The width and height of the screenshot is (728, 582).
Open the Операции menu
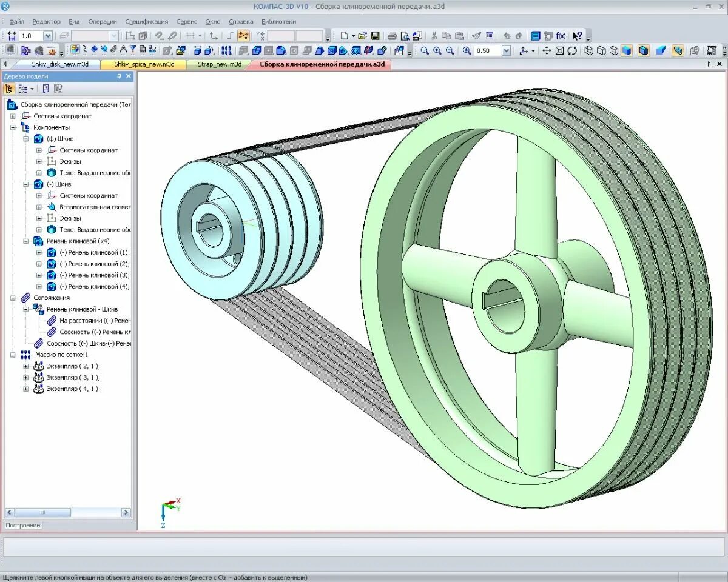pyautogui.click(x=102, y=21)
